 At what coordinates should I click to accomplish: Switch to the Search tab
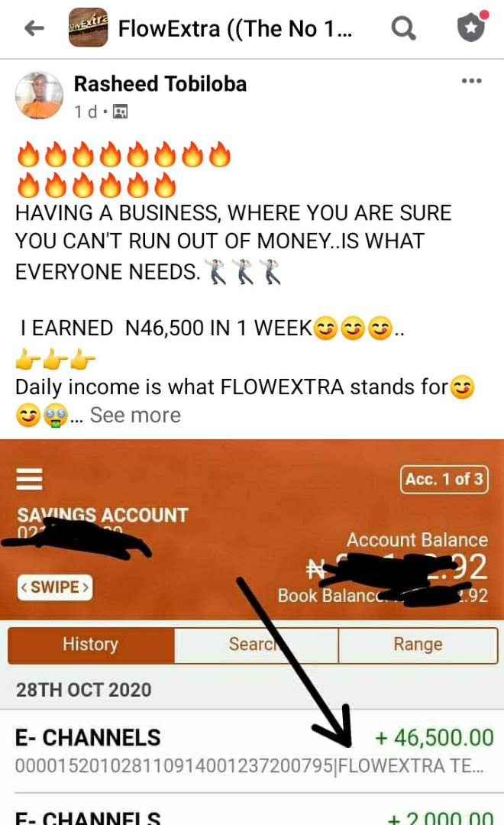(x=257, y=645)
